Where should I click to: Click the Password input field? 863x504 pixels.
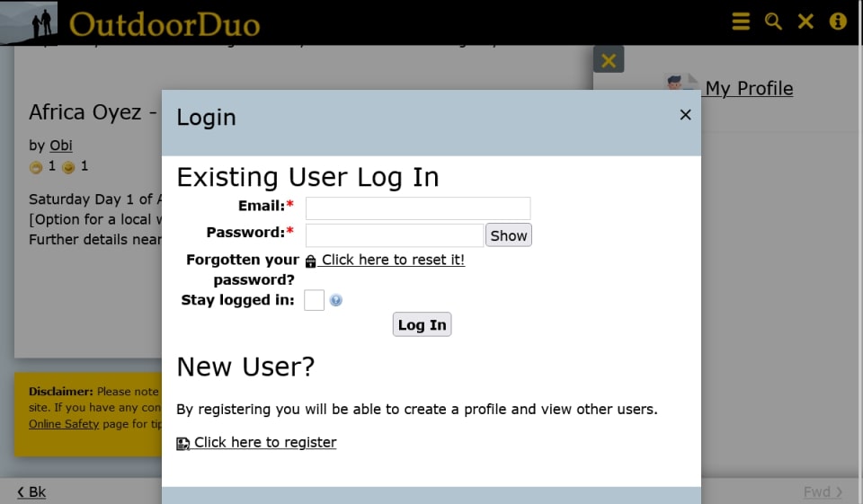[x=395, y=235]
